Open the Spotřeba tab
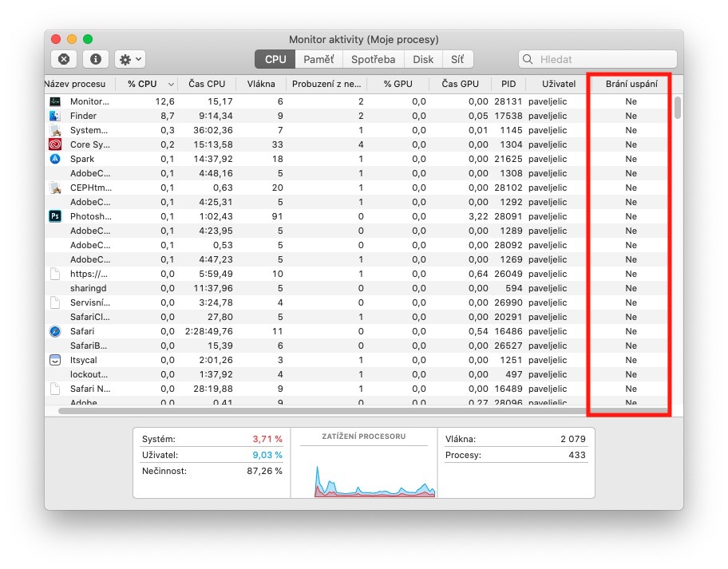Screen dimensions: 728x569 [x=374, y=59]
